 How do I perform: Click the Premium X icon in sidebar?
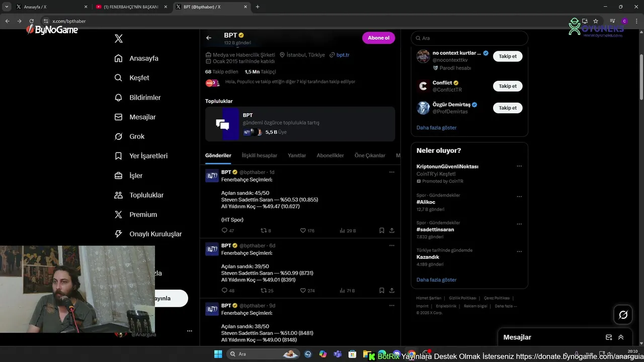point(119,215)
